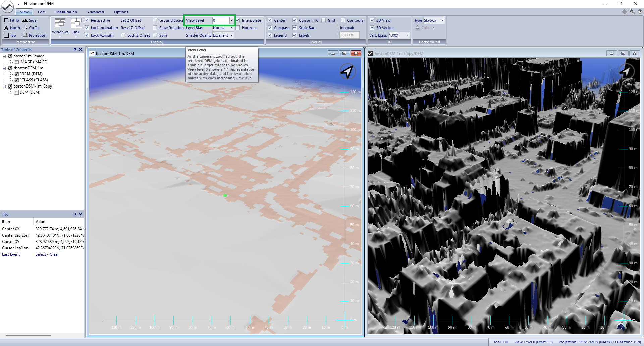Screen dimensions: 644x346
Task: Open the Projection grid tool
Action: click(35, 35)
